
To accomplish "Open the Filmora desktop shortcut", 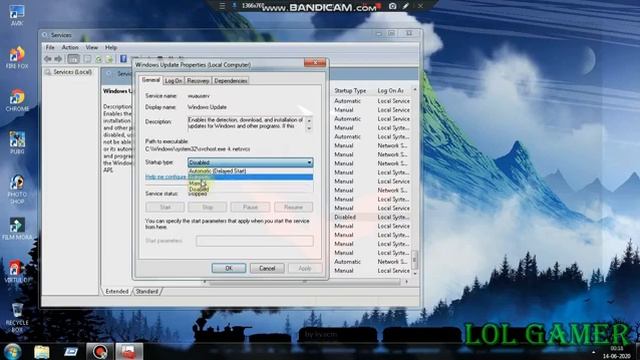I will point(17,229).
